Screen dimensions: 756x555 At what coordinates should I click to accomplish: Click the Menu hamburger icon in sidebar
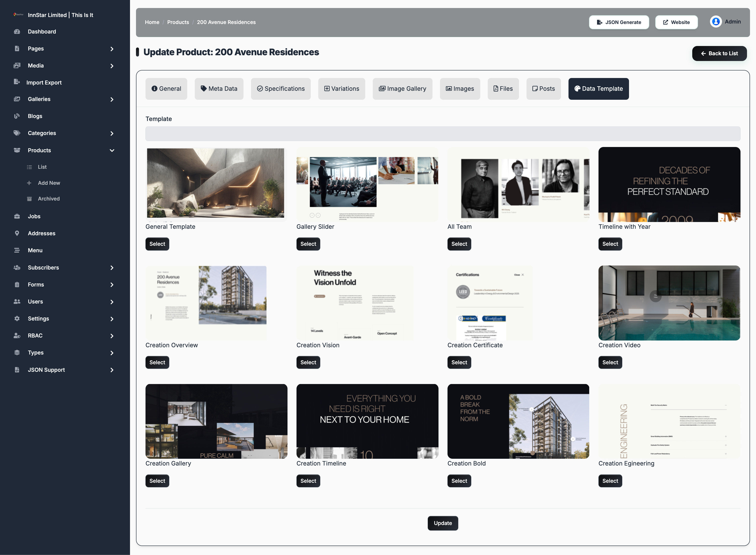17,250
